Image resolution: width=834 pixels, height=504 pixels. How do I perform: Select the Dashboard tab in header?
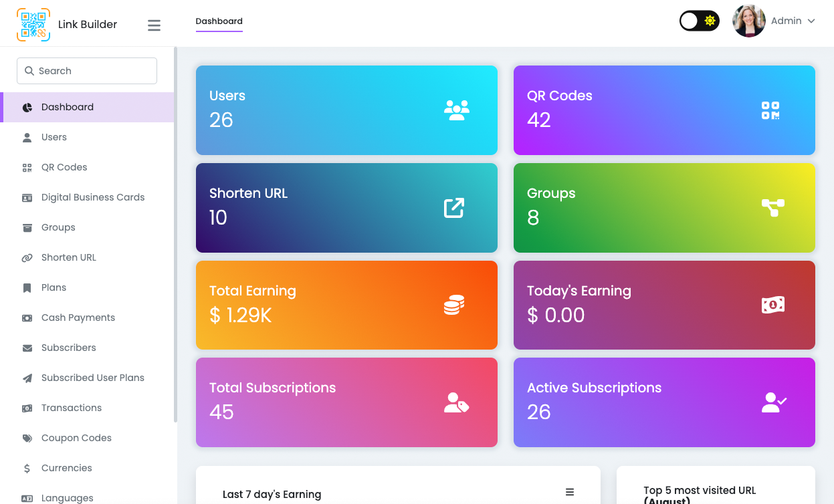(219, 21)
